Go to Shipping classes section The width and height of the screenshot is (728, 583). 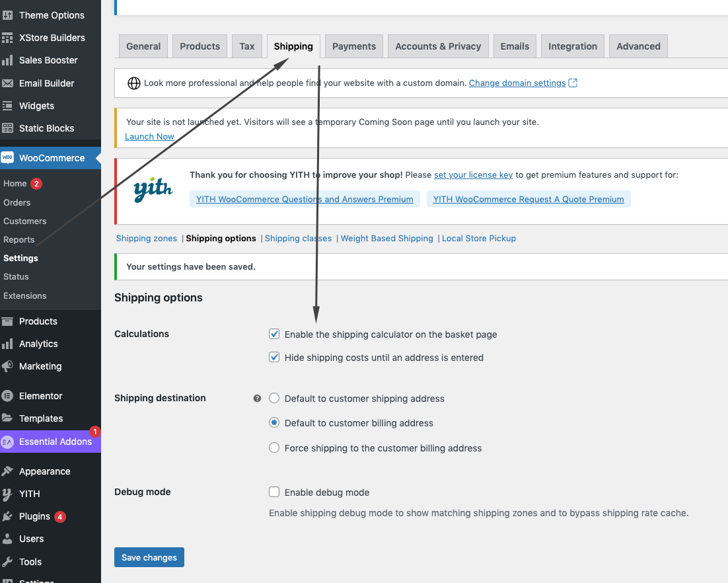[x=298, y=239]
